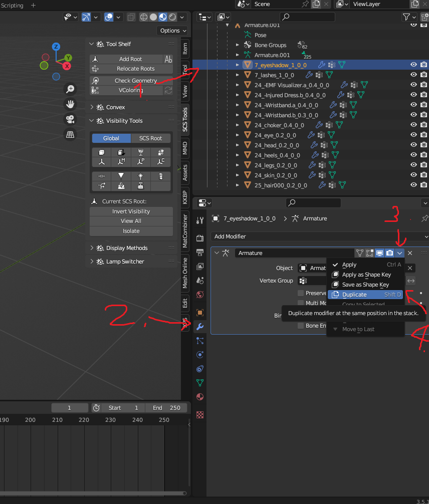Open the Item sidebar tab
Screen dimensions: 429x504
pos(185,49)
